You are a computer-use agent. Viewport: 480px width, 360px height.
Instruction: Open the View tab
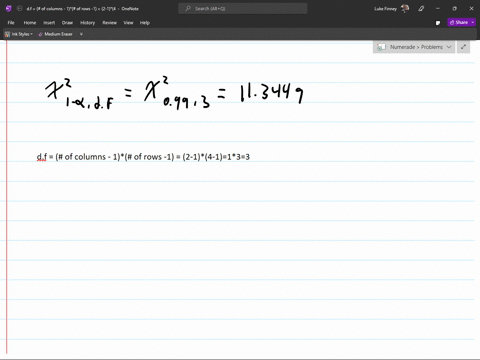click(x=128, y=23)
